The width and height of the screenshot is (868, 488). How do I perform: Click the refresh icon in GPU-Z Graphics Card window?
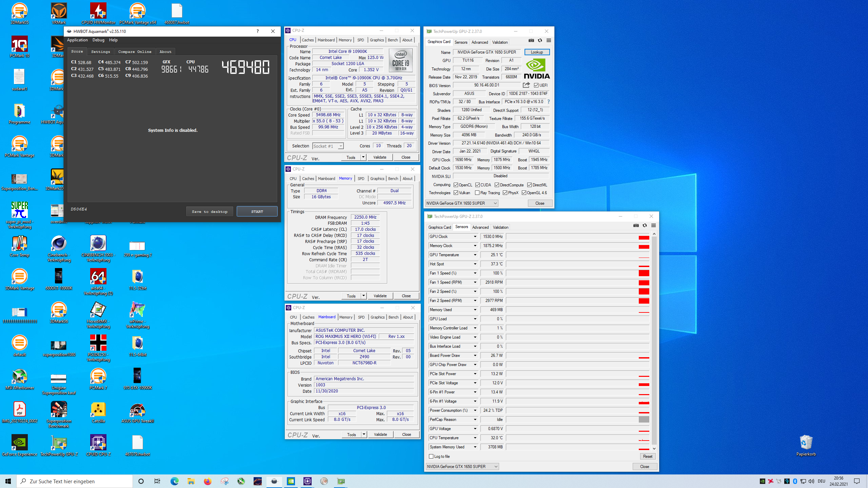pyautogui.click(x=540, y=41)
